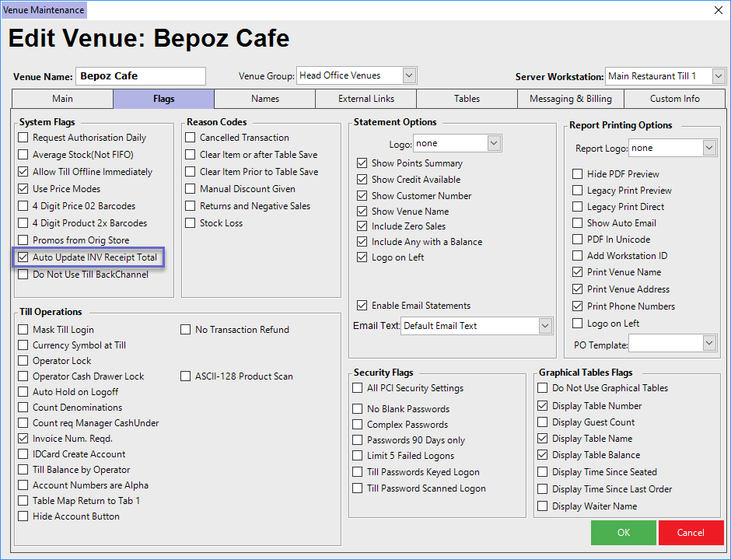Click into the Venue Name text field
The width and height of the screenshot is (731, 560).
(x=141, y=76)
